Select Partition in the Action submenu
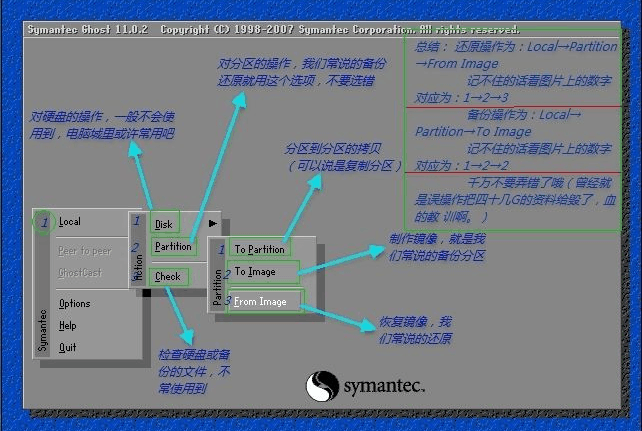Viewport: 642px width, 431px height. [x=173, y=247]
